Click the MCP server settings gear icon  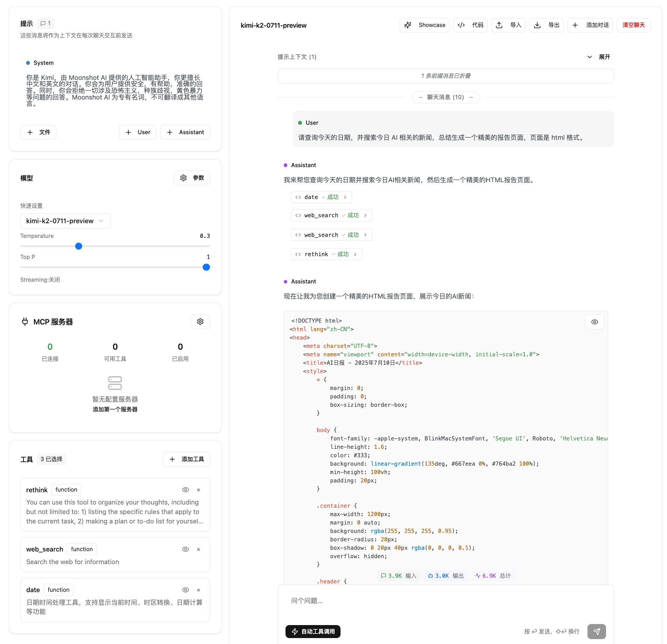point(200,322)
